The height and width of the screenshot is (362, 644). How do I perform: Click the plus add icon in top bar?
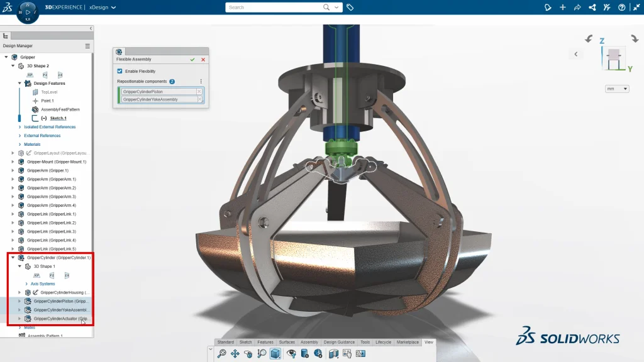[563, 8]
